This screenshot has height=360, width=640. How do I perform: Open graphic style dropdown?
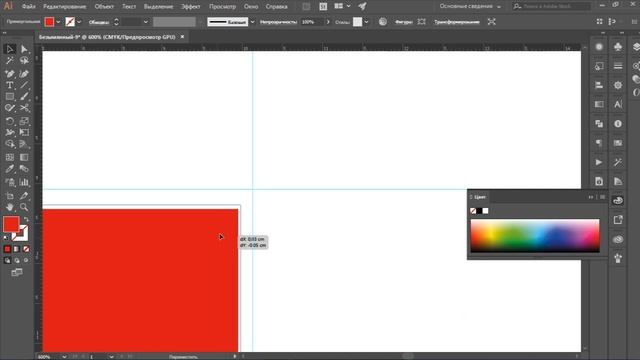pyautogui.click(x=366, y=22)
